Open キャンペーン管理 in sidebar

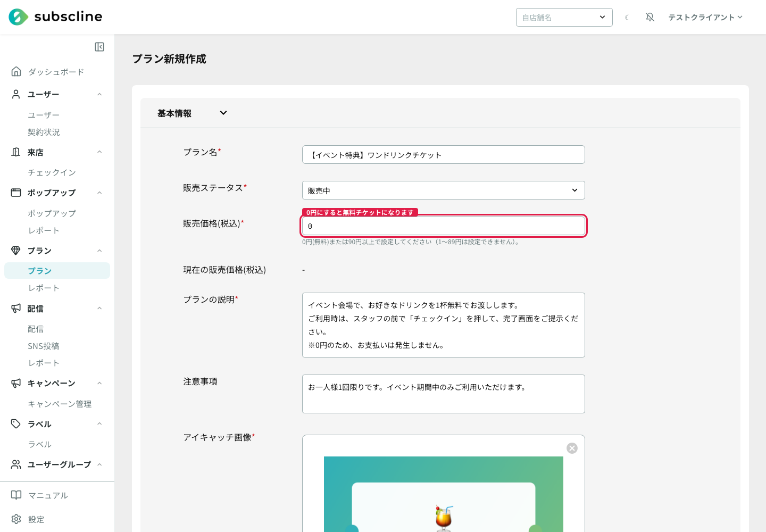(x=60, y=404)
